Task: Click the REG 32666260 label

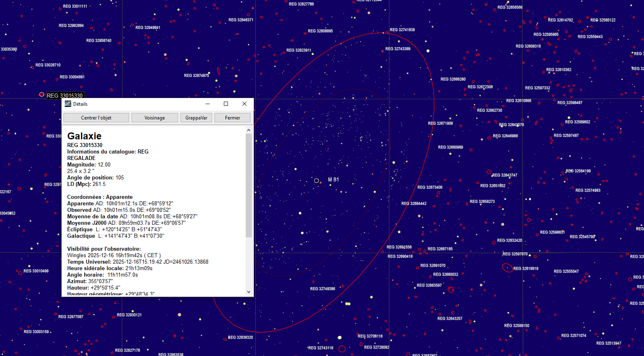Action: [x=453, y=79]
